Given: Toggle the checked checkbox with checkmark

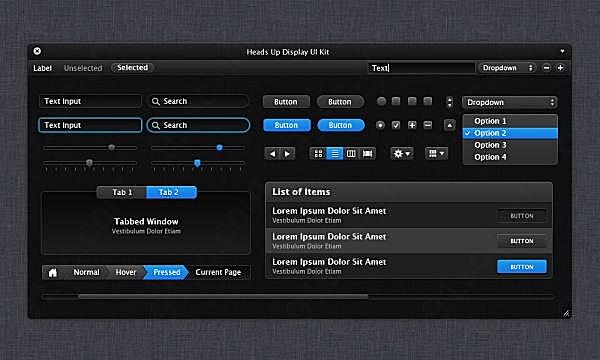Looking at the screenshot, I should click(396, 125).
